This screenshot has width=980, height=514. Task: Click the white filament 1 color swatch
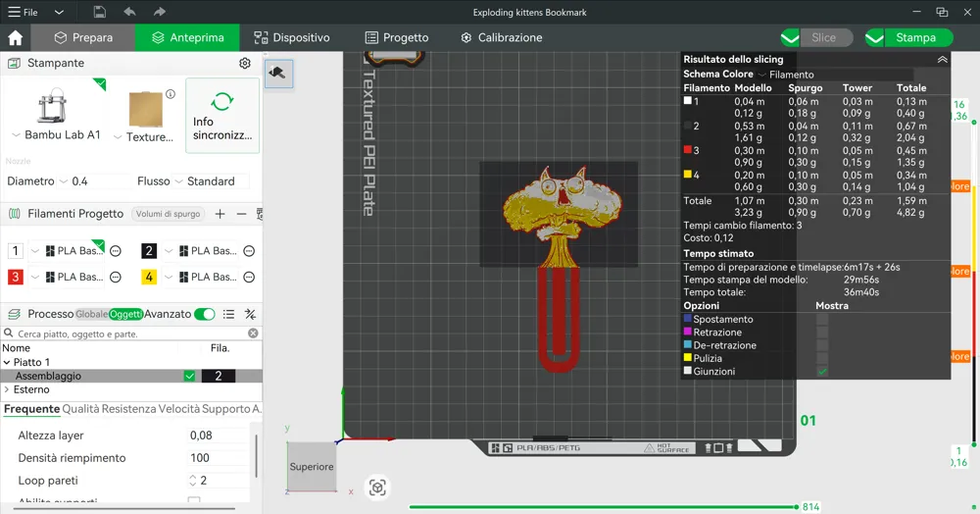[16, 251]
